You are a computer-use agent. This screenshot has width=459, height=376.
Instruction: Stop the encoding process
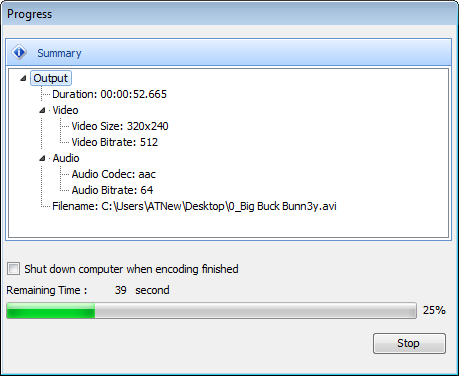pos(409,343)
